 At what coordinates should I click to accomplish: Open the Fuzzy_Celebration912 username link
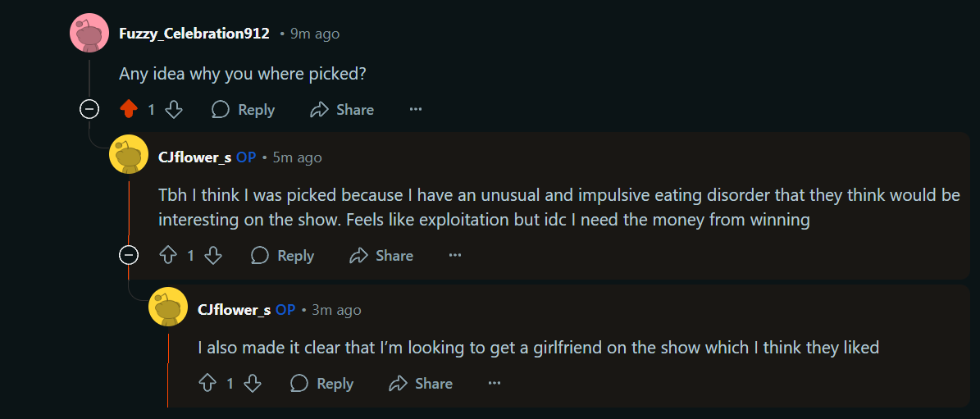coord(194,34)
